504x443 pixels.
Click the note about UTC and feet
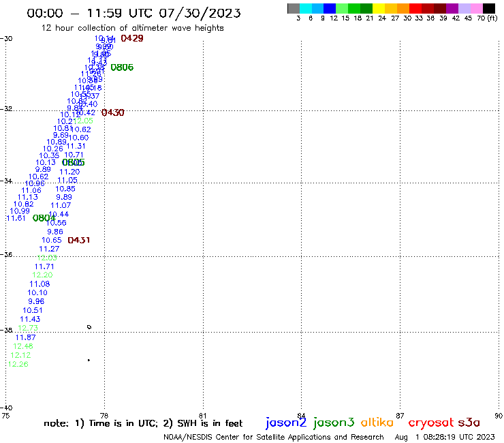(x=143, y=423)
